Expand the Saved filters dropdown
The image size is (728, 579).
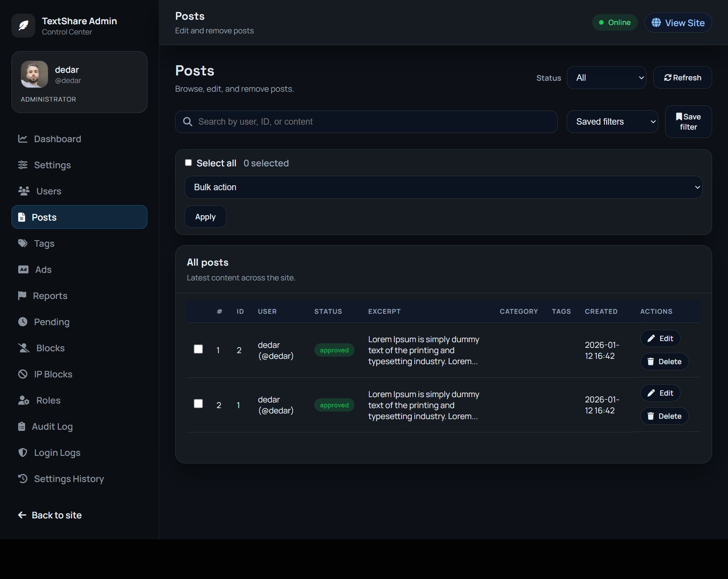coord(612,122)
